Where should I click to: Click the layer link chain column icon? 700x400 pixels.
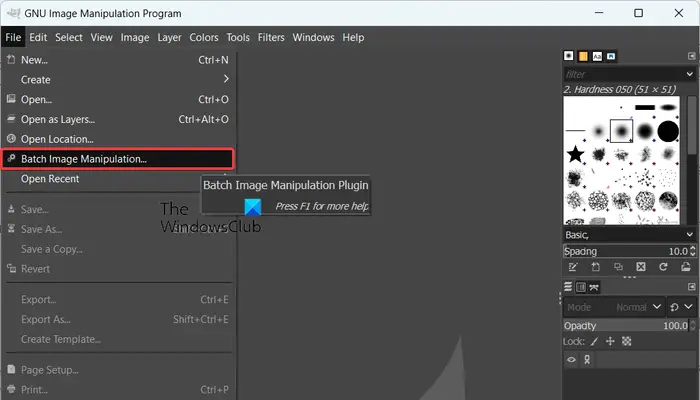[x=587, y=360]
